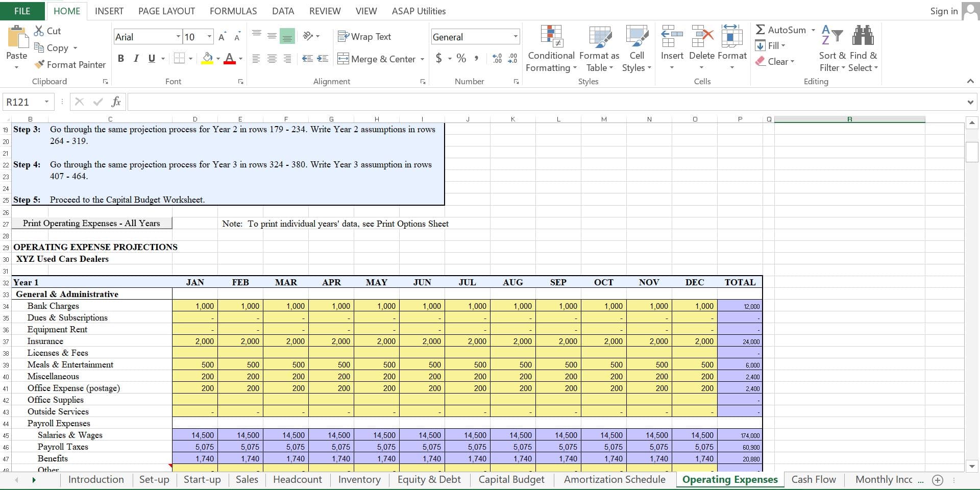Activate the Format Painter brush

(39, 64)
